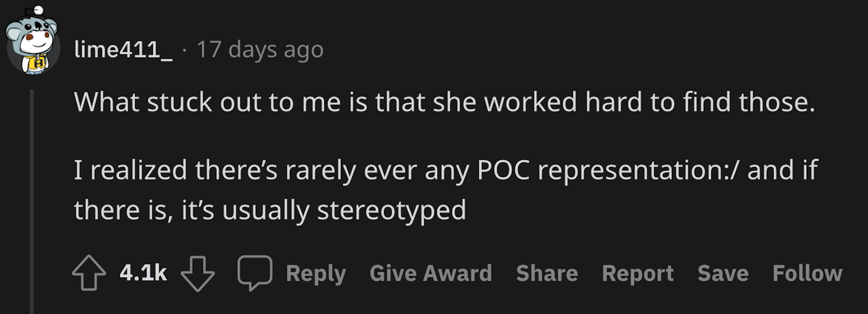Click the line starting I realized there's
The width and height of the screenshot is (868, 314).
[x=445, y=170]
